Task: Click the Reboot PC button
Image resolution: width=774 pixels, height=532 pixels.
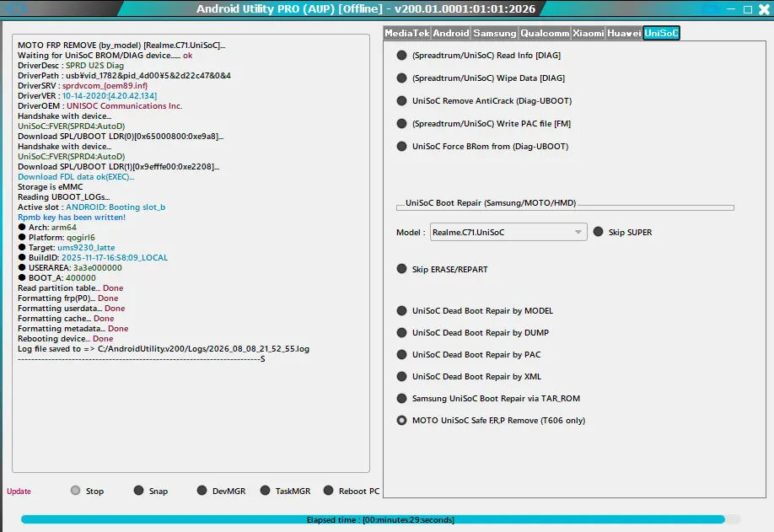Action: [x=352, y=491]
